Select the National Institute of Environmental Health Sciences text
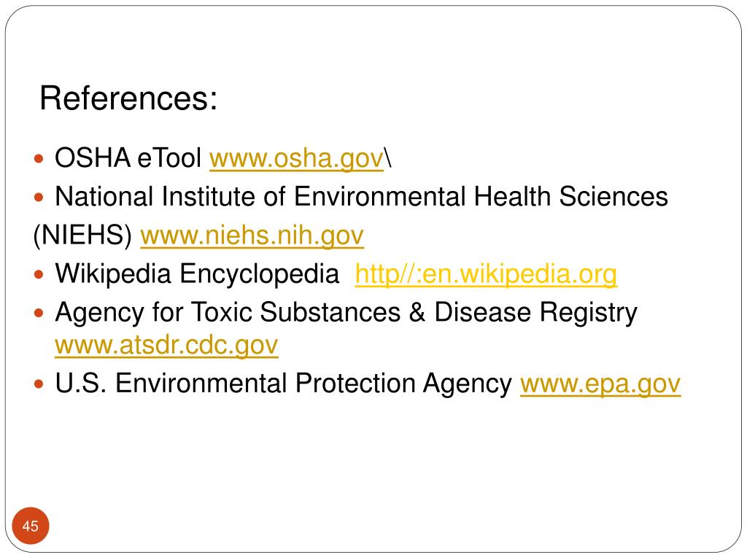 362,196
